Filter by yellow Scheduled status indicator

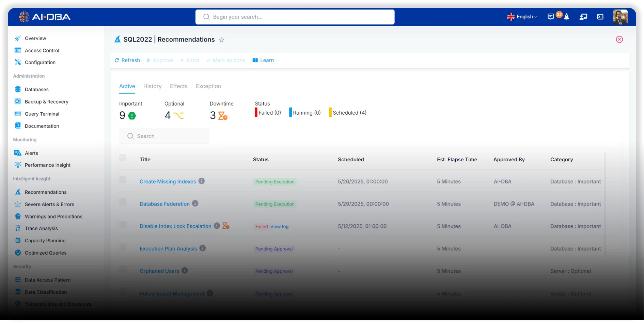pyautogui.click(x=348, y=113)
